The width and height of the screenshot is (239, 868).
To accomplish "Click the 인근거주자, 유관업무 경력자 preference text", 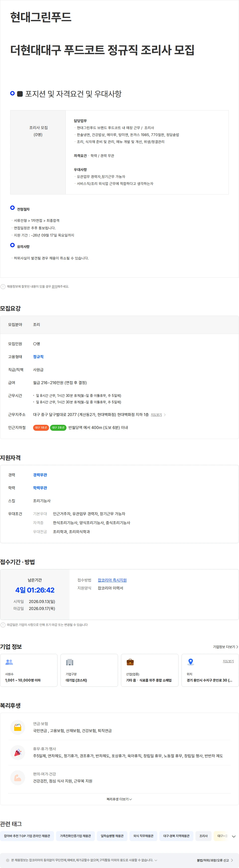I will click(89, 514).
